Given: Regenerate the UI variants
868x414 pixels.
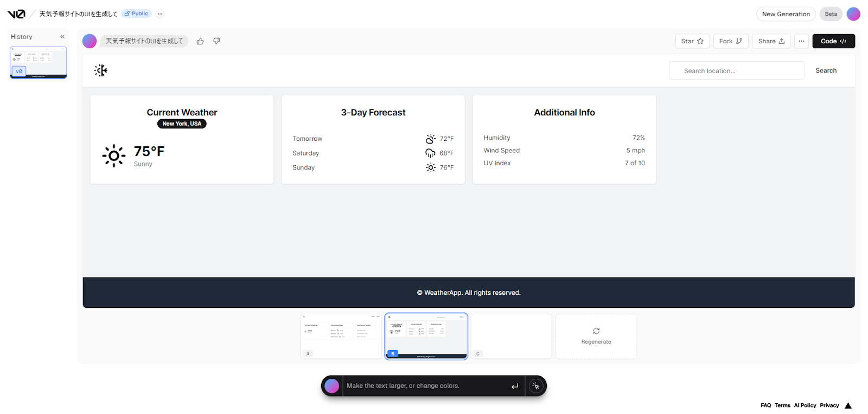Looking at the screenshot, I should pos(596,336).
